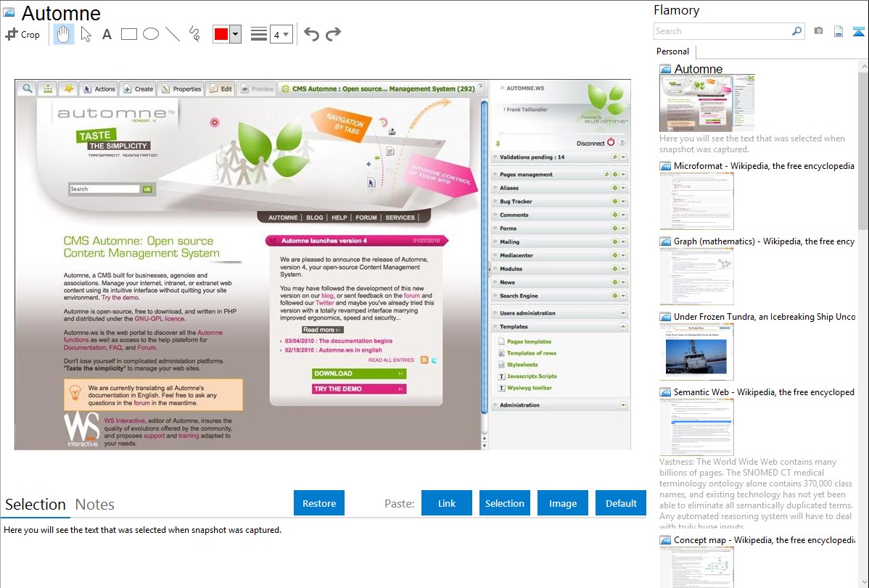Click the Paste Link button
Image resolution: width=869 pixels, height=588 pixels.
pyautogui.click(x=447, y=503)
